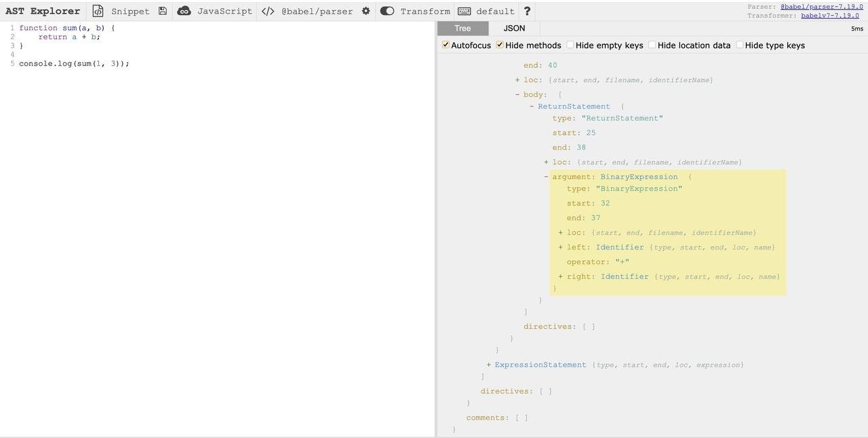Expand the ExpressionStatement node
This screenshot has height=438, width=868.
point(488,365)
